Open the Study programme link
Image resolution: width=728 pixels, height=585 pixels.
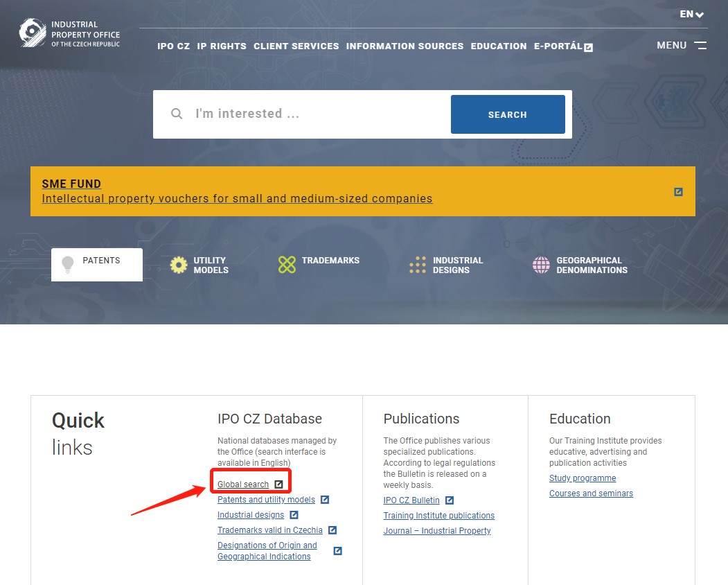(x=583, y=478)
